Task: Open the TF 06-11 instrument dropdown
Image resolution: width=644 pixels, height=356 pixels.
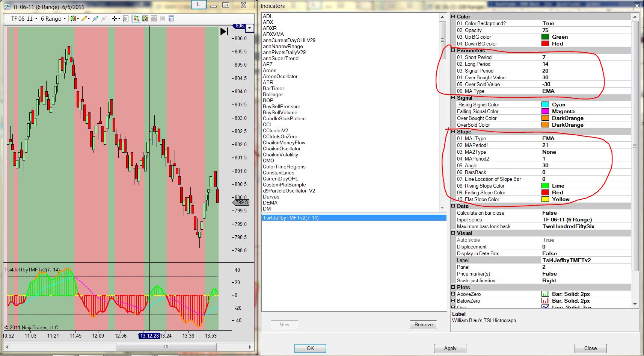Action: click(x=24, y=18)
